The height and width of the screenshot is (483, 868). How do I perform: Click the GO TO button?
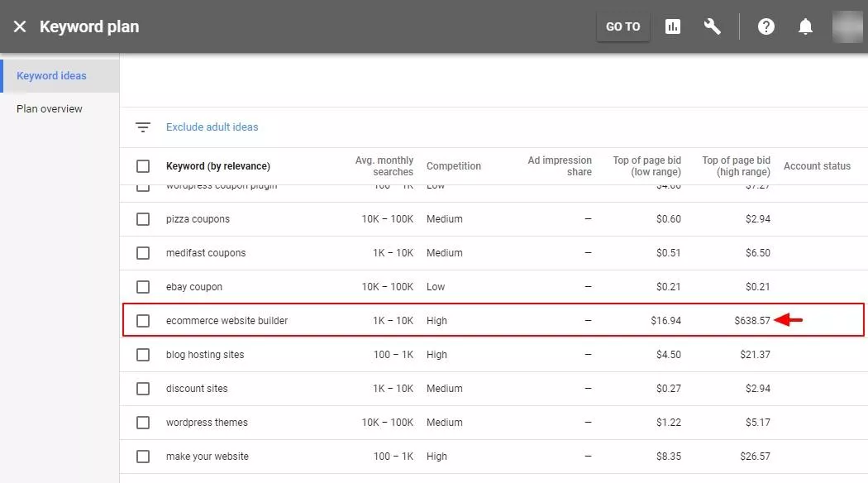tap(622, 26)
